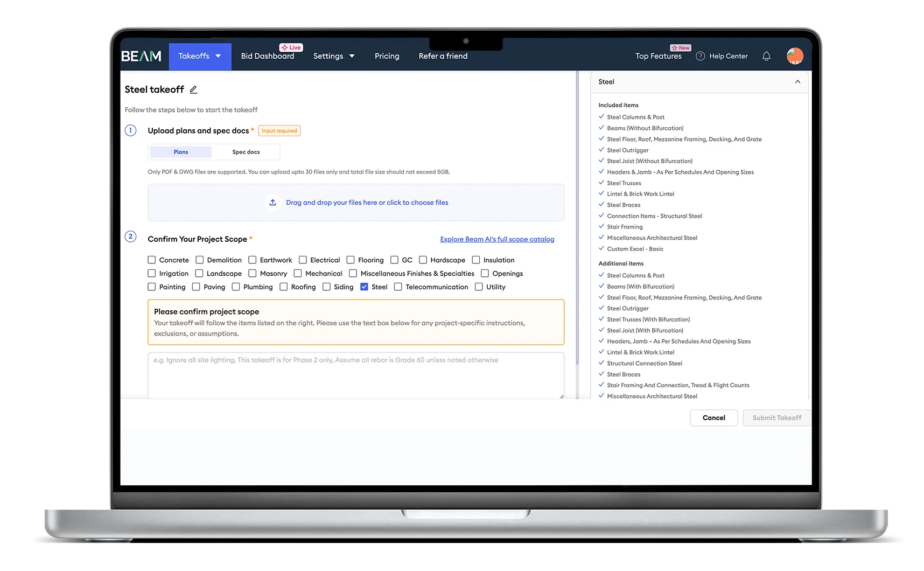
Task: Click Beams (With Bifurcation) additional item
Action: coord(641,287)
